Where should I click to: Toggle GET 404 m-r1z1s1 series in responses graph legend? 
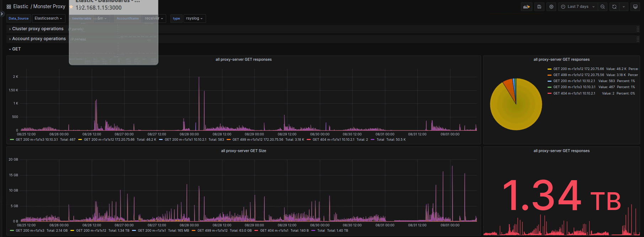pos(333,140)
